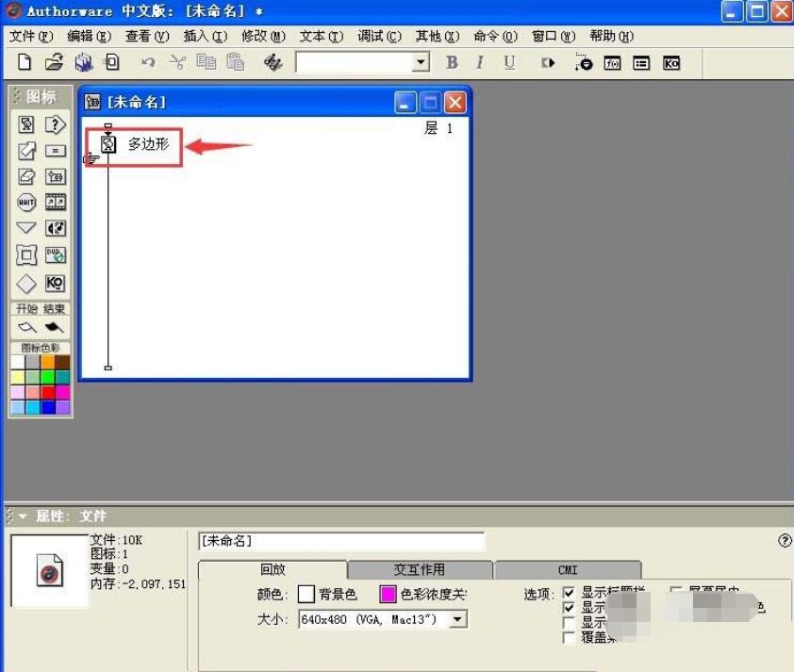Select the motion icon in the palette
794x672 pixels.
(x=26, y=150)
